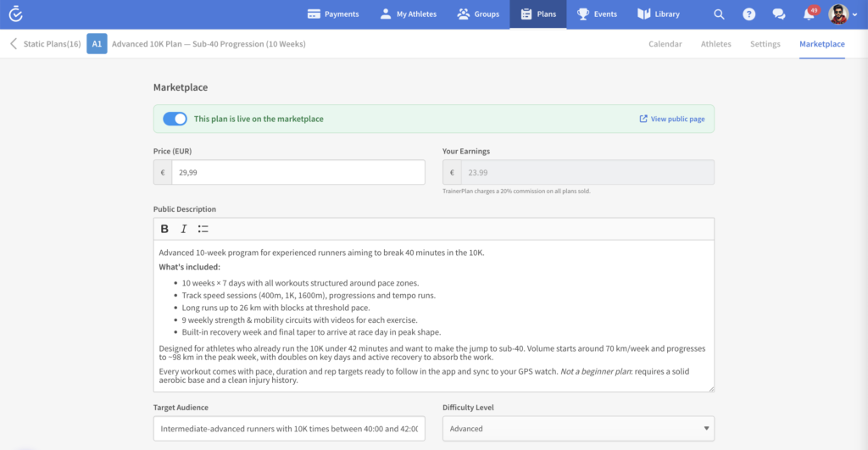
Task: Click the Target Audience text field
Action: point(289,429)
